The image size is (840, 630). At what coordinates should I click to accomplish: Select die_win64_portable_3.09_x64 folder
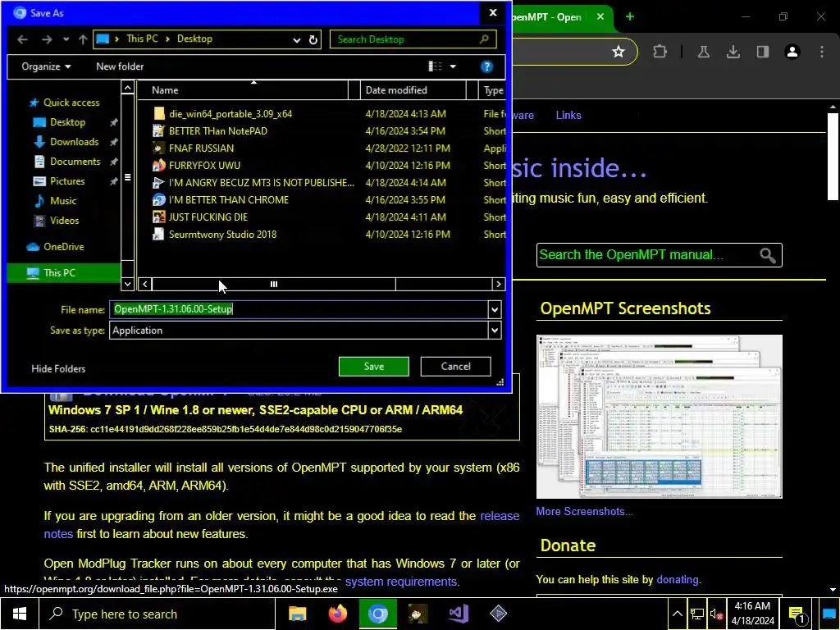click(x=231, y=113)
